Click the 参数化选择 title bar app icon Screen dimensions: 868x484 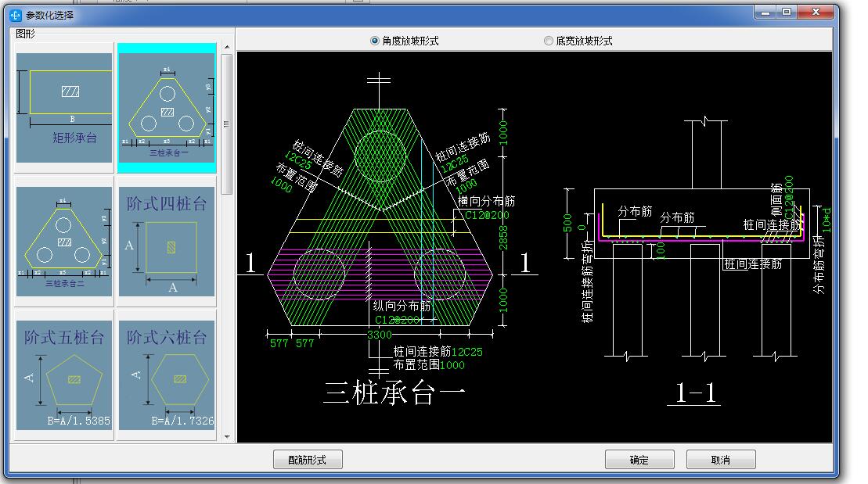tap(16, 16)
